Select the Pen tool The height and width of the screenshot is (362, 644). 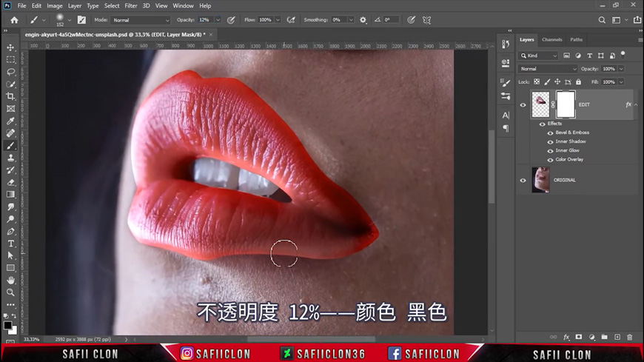click(10, 232)
